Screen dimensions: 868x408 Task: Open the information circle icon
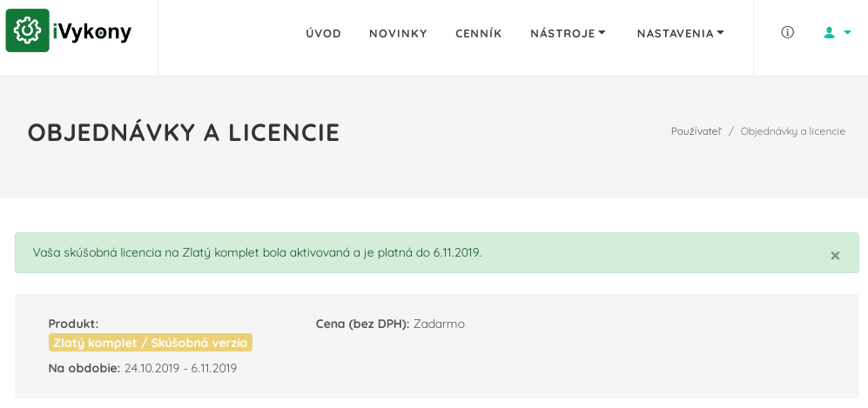point(787,32)
